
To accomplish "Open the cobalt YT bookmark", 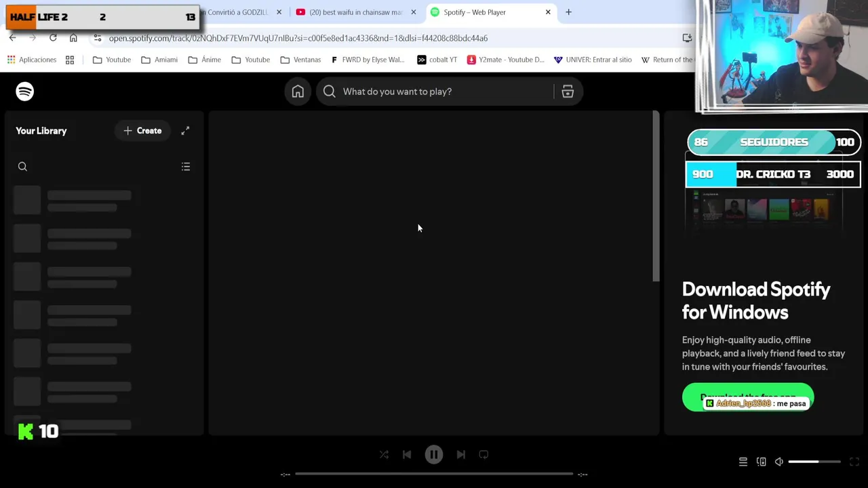I will [437, 60].
